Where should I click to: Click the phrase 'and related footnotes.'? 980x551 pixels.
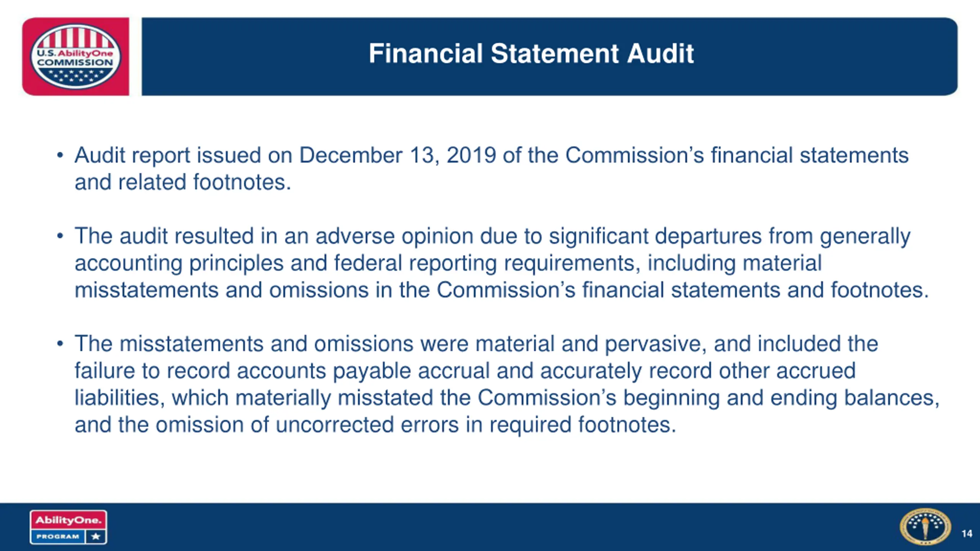point(183,182)
